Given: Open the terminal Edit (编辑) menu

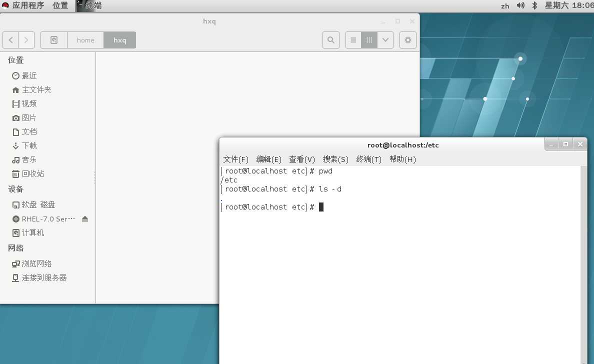Looking at the screenshot, I should pyautogui.click(x=268, y=159).
